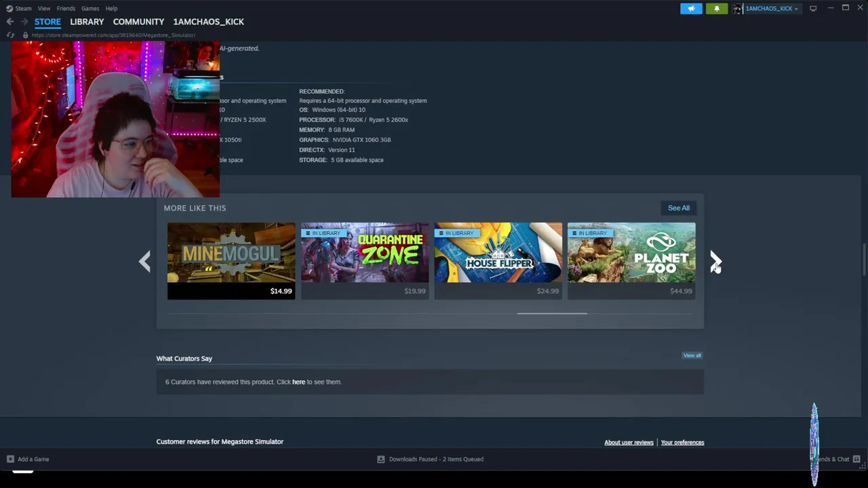Switch to the COMMUNITY tab
This screenshot has height=488, width=868.
coord(138,22)
